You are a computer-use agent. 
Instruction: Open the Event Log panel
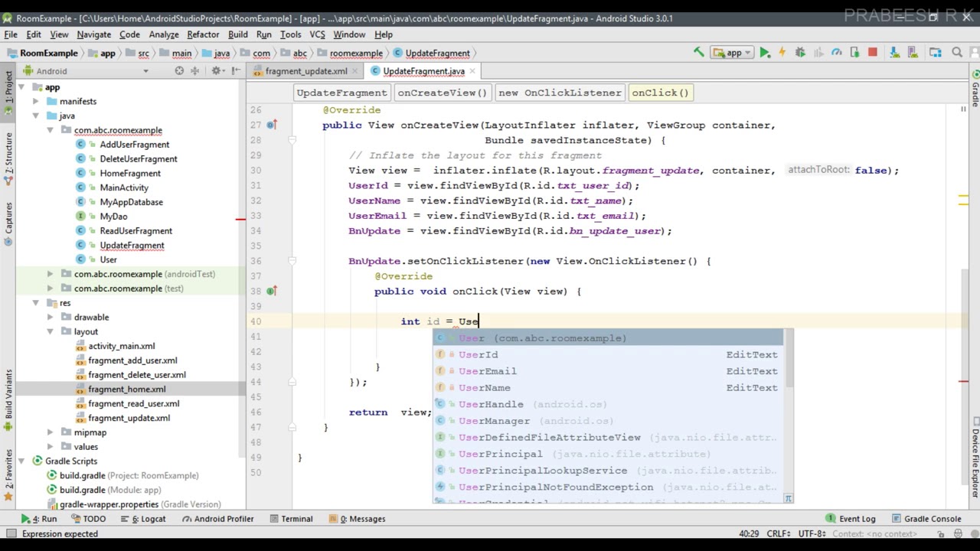tap(851, 519)
